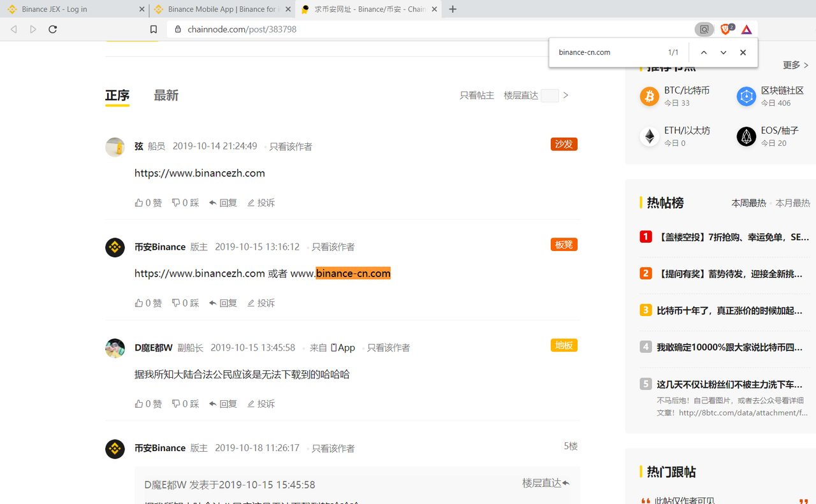Open D魔E都W avatar
Viewport: 816px width, 504px height.
click(115, 348)
